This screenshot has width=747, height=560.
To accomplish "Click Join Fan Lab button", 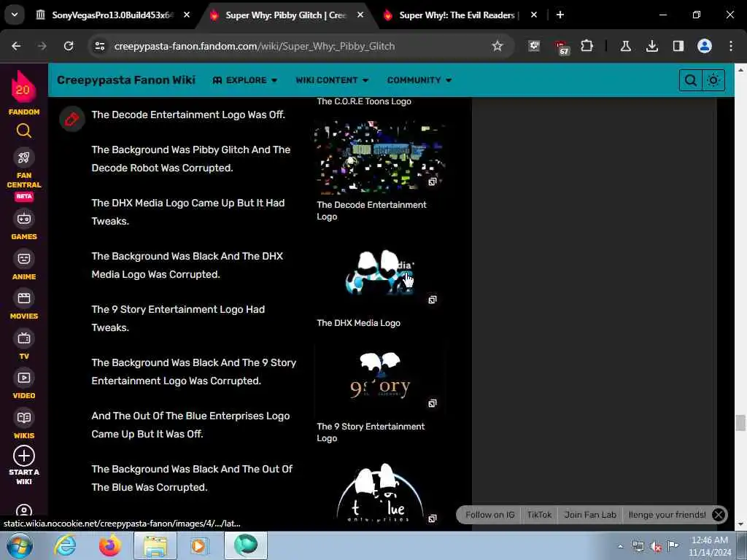I will coord(589,515).
